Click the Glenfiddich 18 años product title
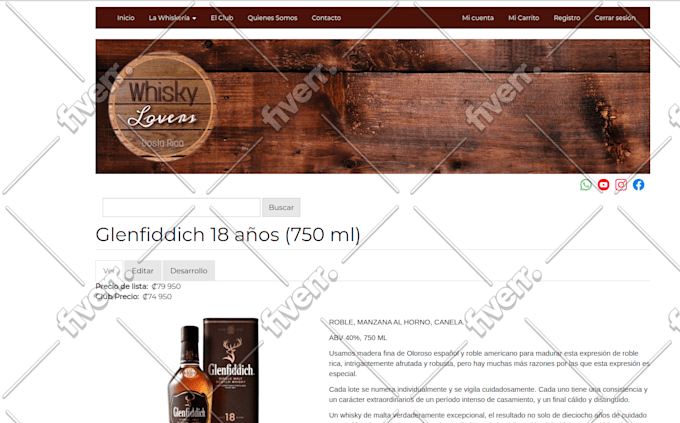This screenshot has height=423, width=680. (x=228, y=235)
